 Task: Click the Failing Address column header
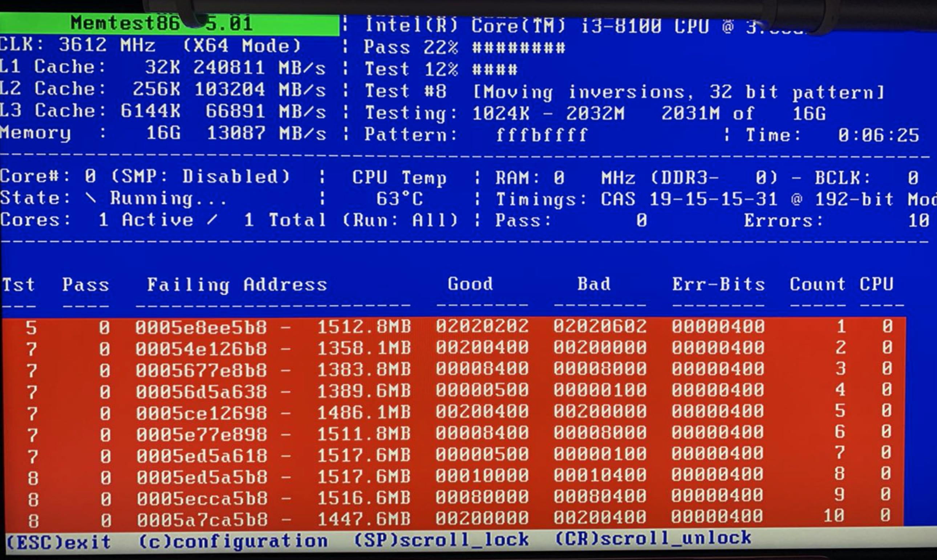tap(236, 284)
